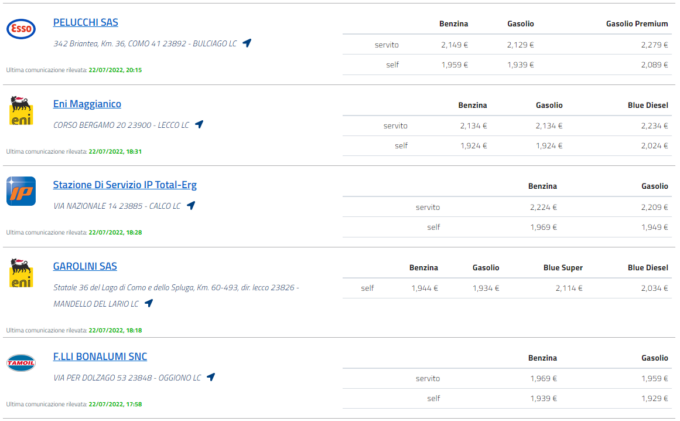Open navigation arrow for Corso Bergamo address
680x421 pixels.
(199, 125)
